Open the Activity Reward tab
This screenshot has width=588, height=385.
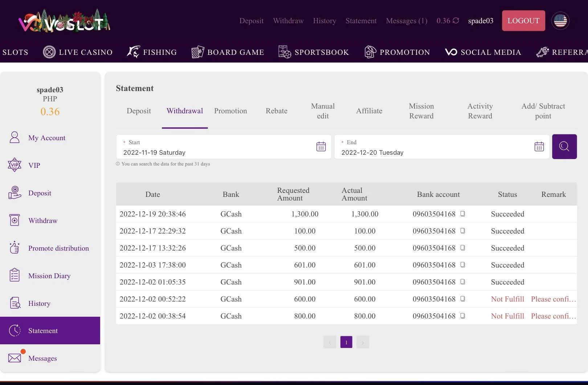[480, 111]
